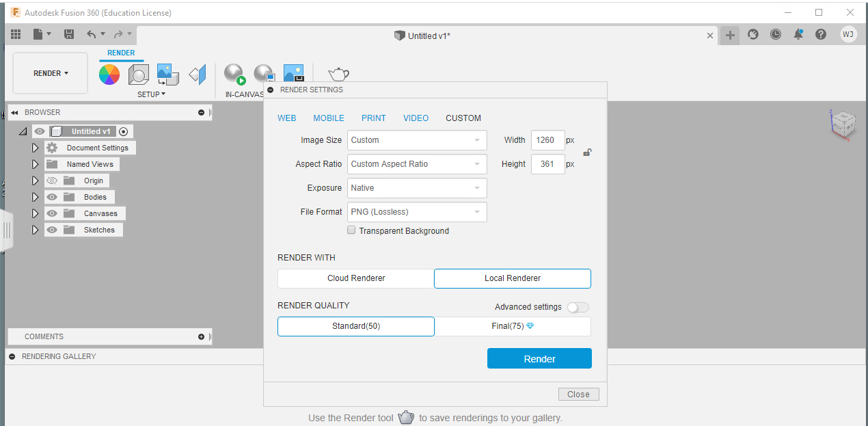Minimize the Browser panel minus icon

tap(201, 112)
